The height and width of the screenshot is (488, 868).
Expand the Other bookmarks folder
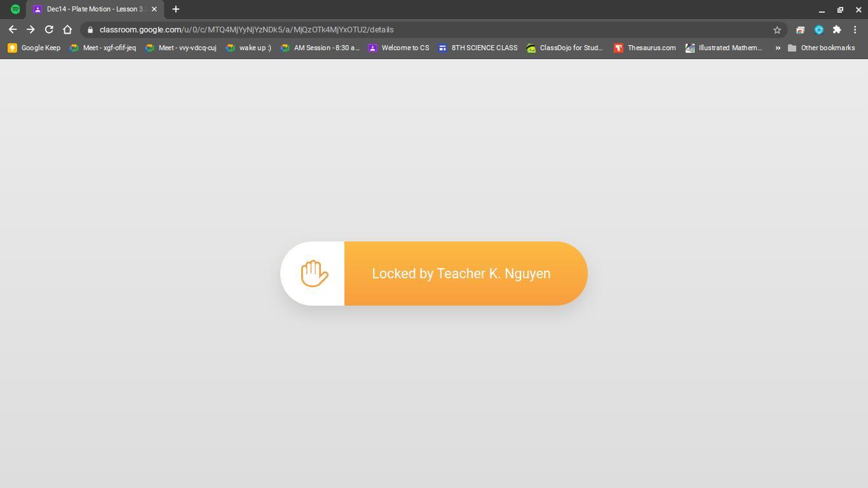821,48
